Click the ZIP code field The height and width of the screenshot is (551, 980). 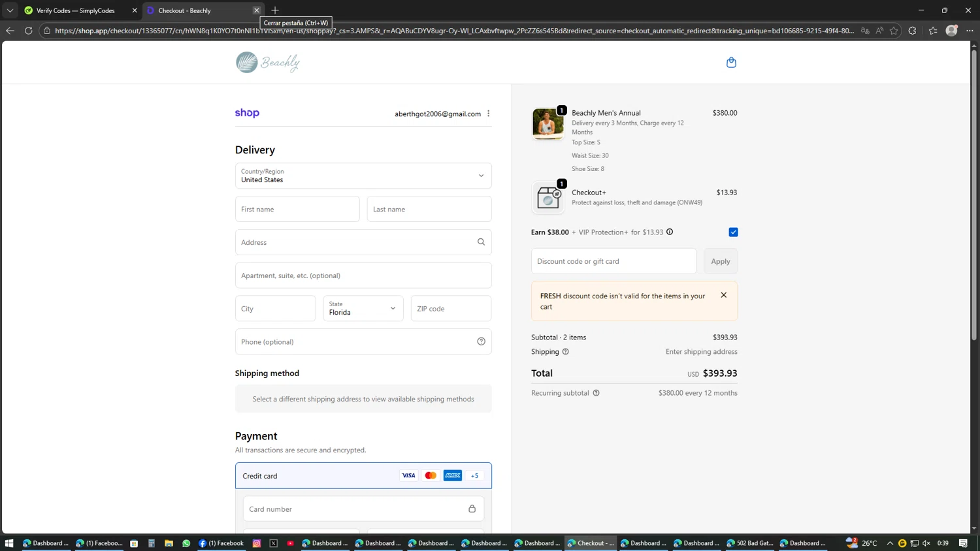[x=451, y=308]
